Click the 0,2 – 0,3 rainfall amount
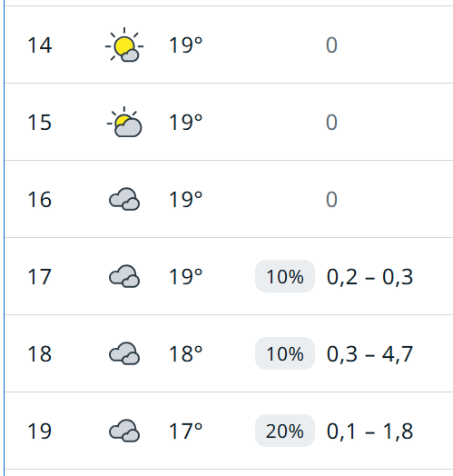This screenshot has width=453, height=476. [x=369, y=277]
